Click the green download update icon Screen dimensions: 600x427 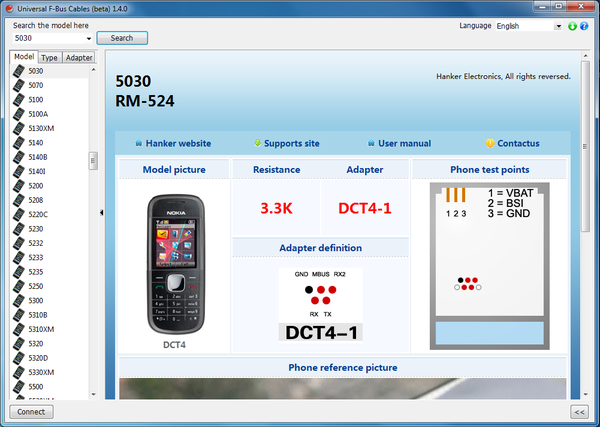(x=572, y=26)
